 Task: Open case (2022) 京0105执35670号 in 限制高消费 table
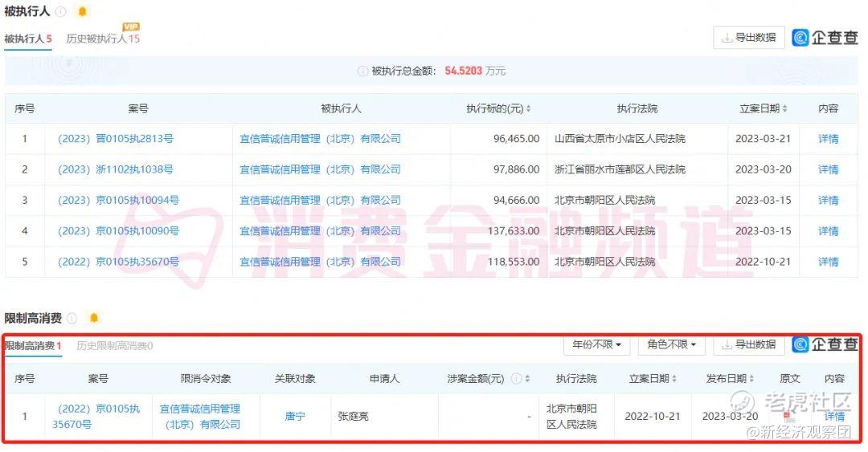click(x=96, y=417)
